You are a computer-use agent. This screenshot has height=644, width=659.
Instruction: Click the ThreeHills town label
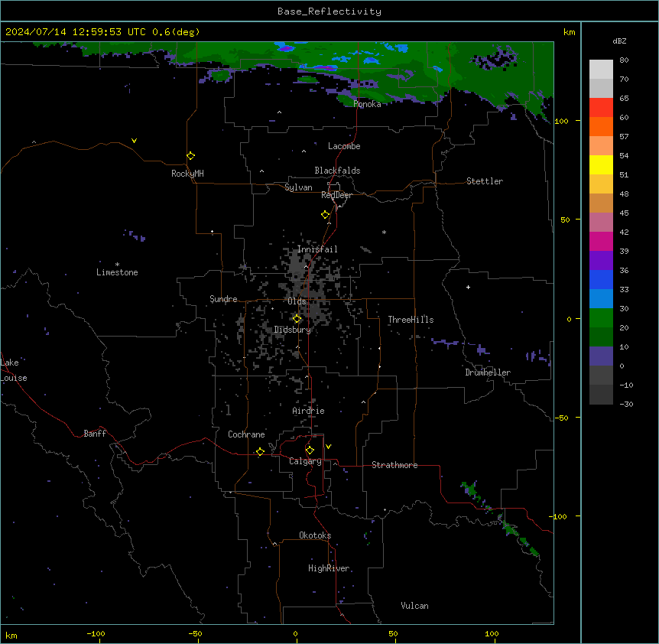tap(411, 320)
